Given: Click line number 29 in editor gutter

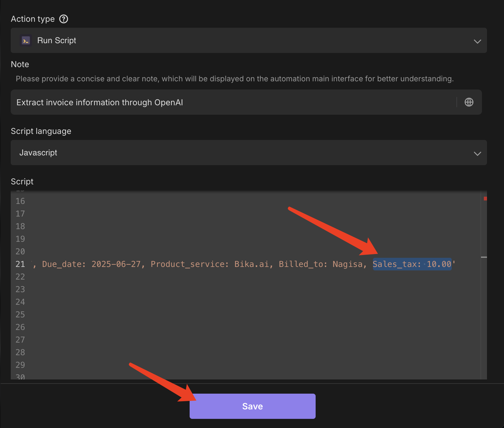Looking at the screenshot, I should (20, 365).
